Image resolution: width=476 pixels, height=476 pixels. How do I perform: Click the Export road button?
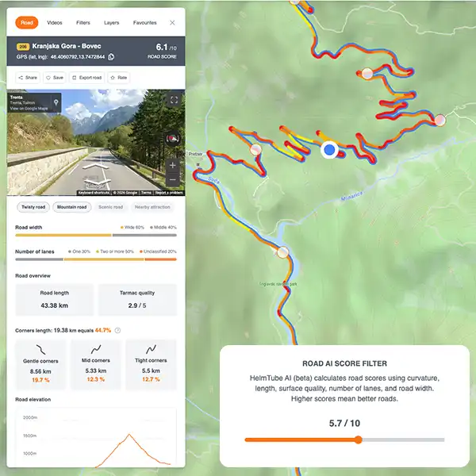coord(87,78)
